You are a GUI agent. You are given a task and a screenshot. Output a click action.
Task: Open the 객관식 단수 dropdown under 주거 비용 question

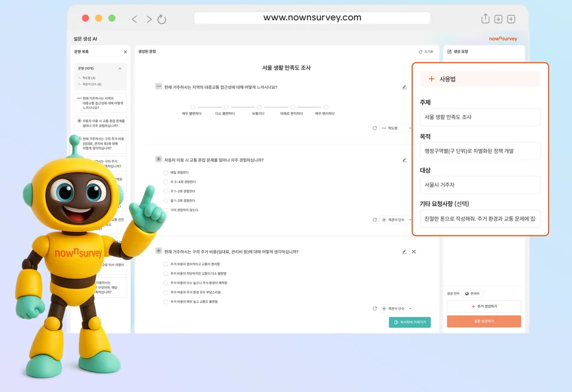point(397,309)
